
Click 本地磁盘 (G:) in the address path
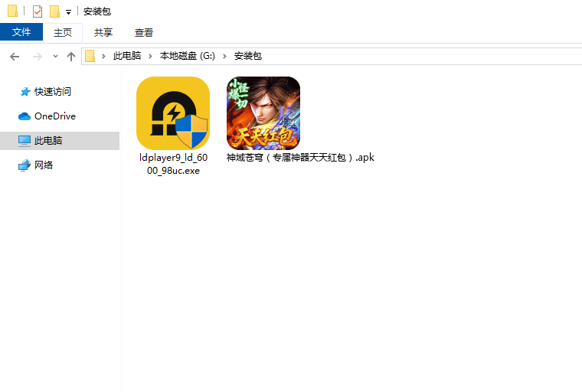click(x=188, y=56)
